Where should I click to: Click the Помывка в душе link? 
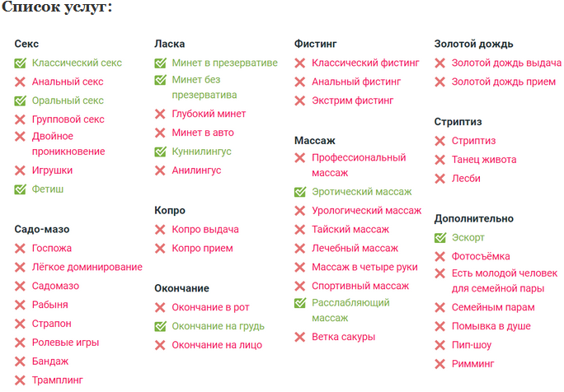click(x=492, y=326)
